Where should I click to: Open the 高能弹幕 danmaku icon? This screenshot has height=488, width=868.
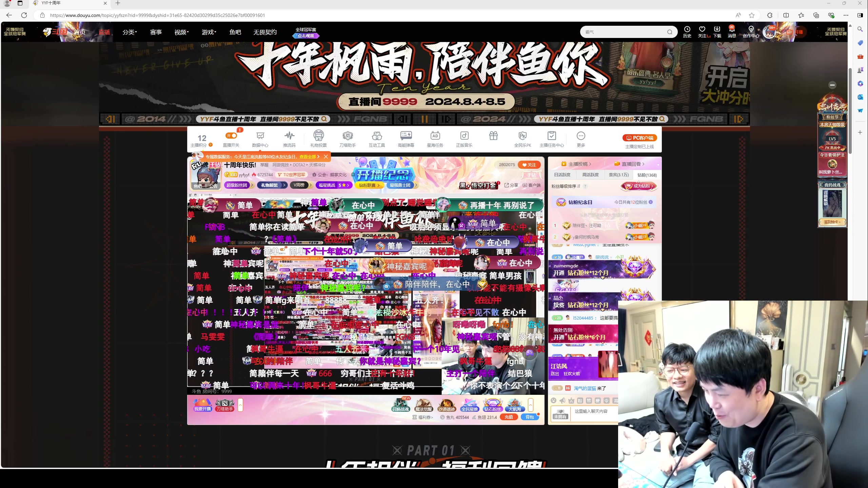[x=406, y=139]
